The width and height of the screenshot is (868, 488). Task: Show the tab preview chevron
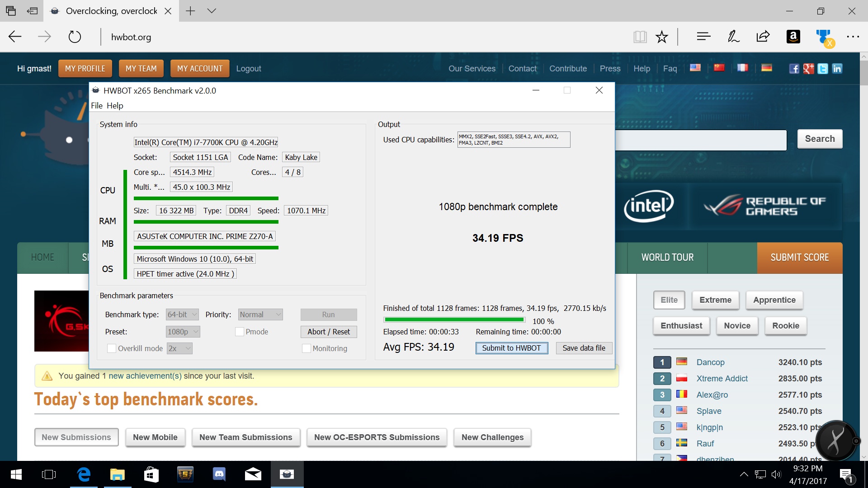212,11
